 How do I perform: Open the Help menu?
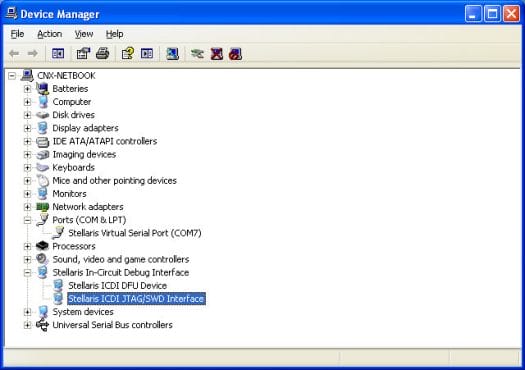point(115,34)
